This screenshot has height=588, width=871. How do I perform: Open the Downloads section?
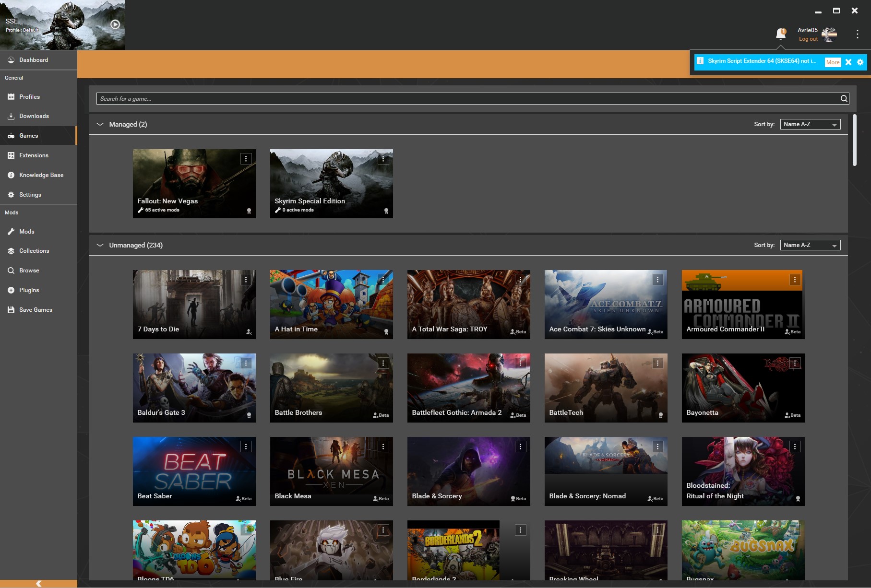coord(38,116)
